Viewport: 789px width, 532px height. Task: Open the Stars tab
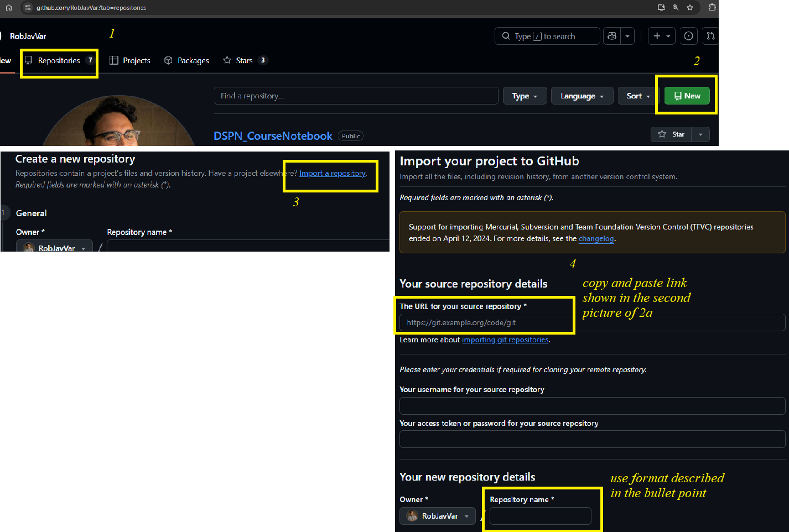point(245,61)
